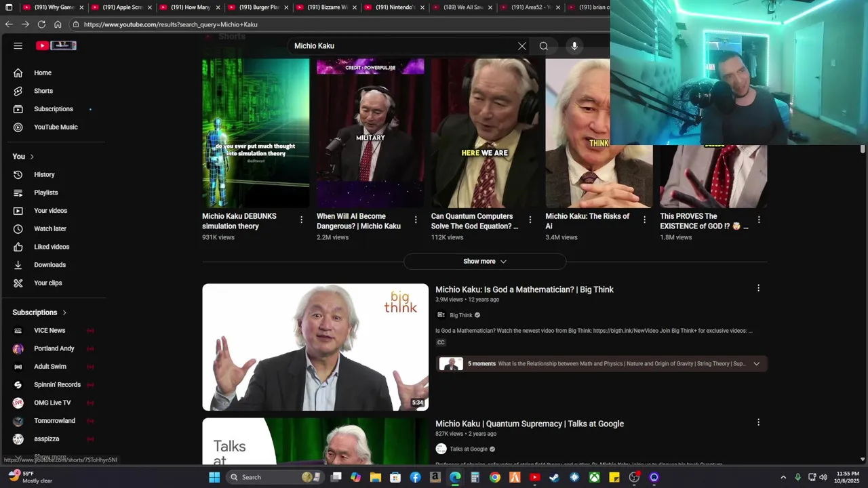
Task: Open Quantum Supremacy Talks at Google title
Action: coord(530,424)
